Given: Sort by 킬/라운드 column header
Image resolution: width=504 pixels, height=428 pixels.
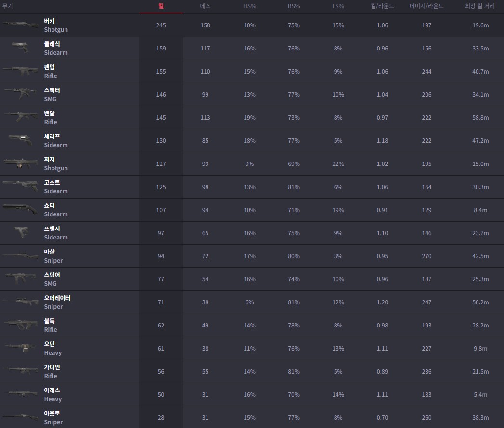Looking at the screenshot, I should 383,6.
